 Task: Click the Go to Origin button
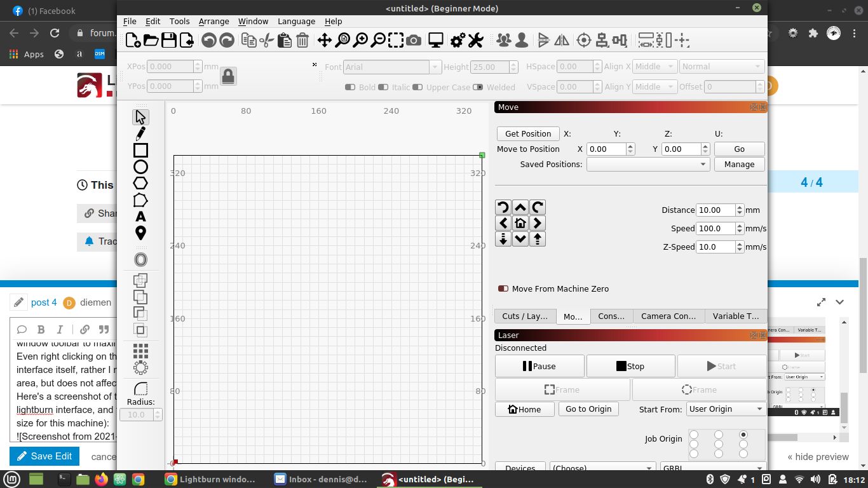(588, 409)
